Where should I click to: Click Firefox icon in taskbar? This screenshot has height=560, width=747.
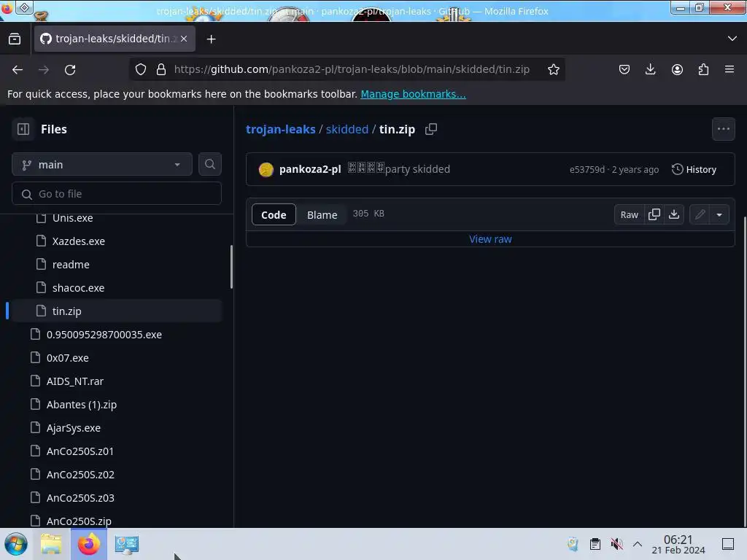click(x=88, y=544)
